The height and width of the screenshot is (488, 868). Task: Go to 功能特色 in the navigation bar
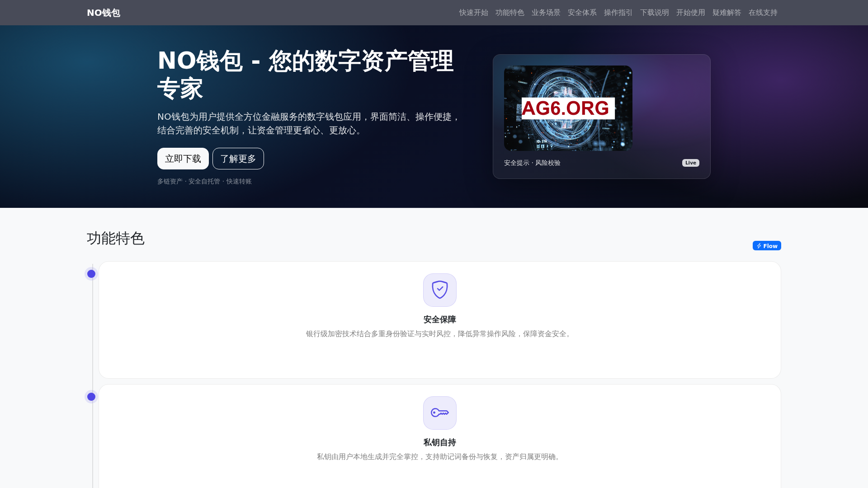[510, 13]
